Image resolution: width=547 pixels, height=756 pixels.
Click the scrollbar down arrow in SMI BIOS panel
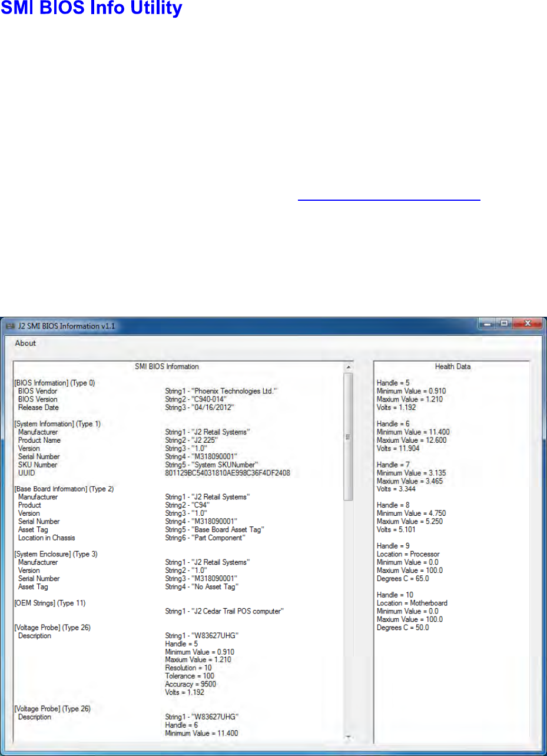click(x=348, y=737)
